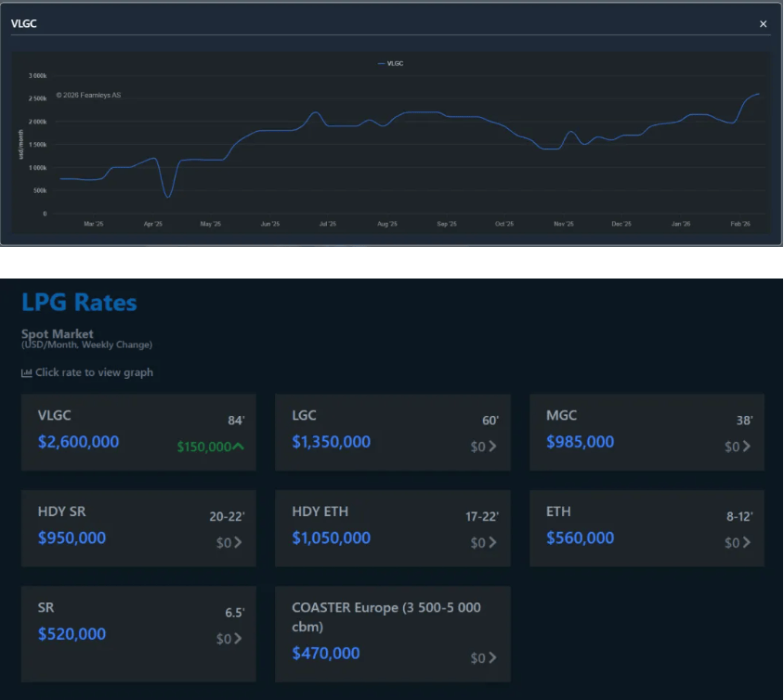View the ETH $560,000 rate graph
The height and width of the screenshot is (700, 784).
[580, 538]
